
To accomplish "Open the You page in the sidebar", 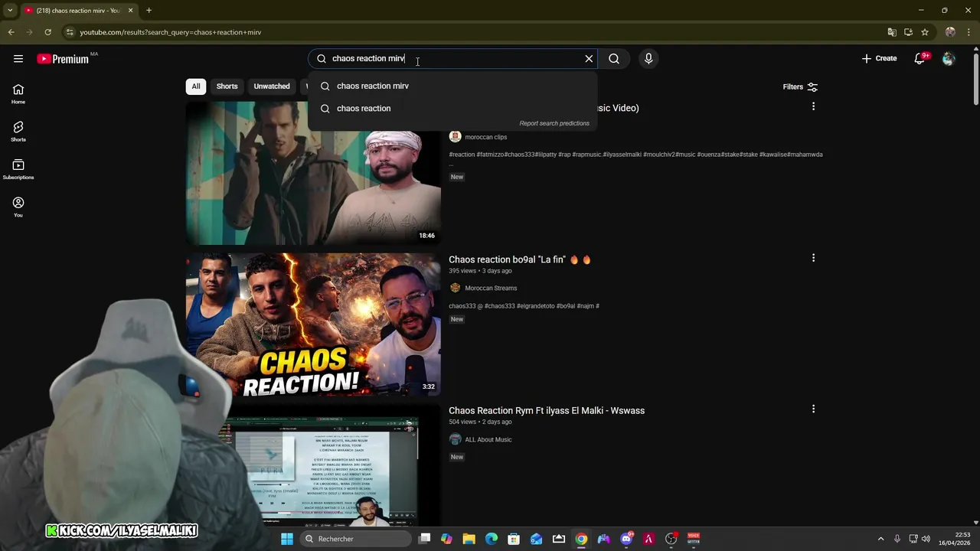I will point(18,207).
